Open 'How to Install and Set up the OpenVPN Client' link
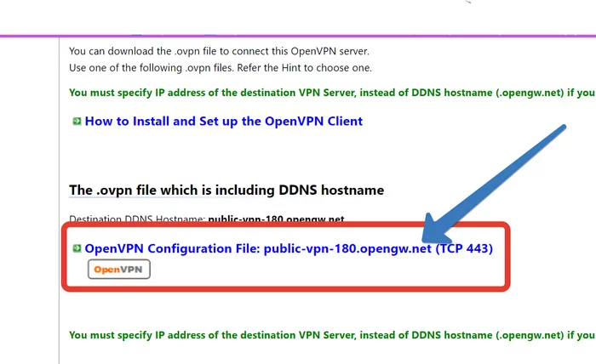The image size is (596, 364). pyautogui.click(x=223, y=121)
